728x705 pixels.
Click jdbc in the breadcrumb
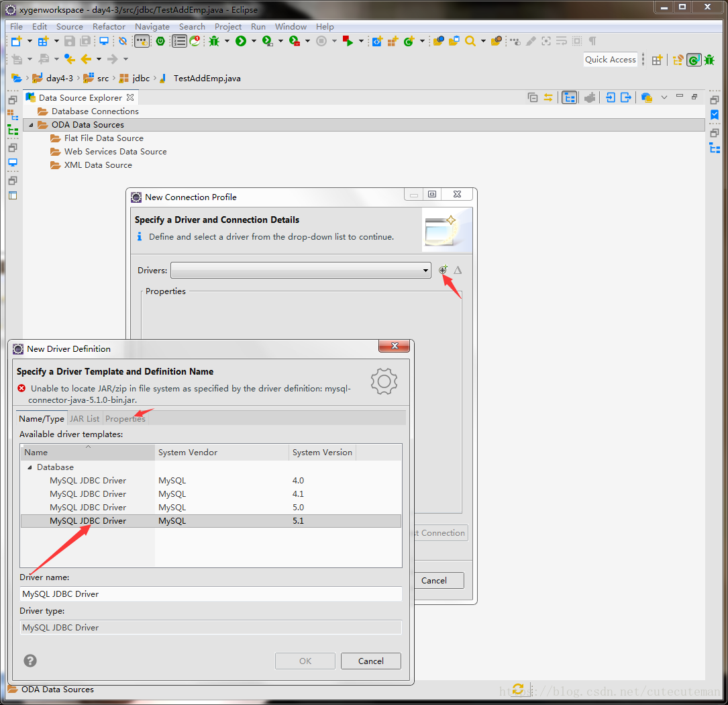click(x=141, y=78)
